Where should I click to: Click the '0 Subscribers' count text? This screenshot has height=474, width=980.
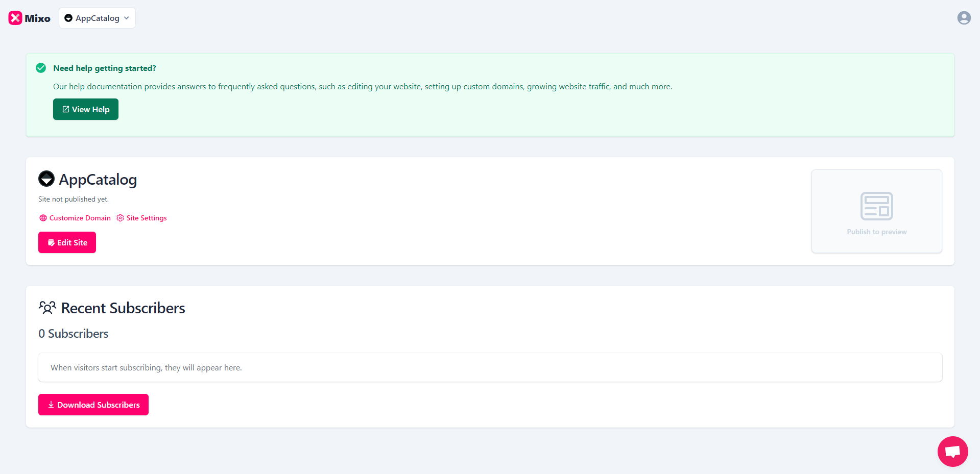coord(74,334)
